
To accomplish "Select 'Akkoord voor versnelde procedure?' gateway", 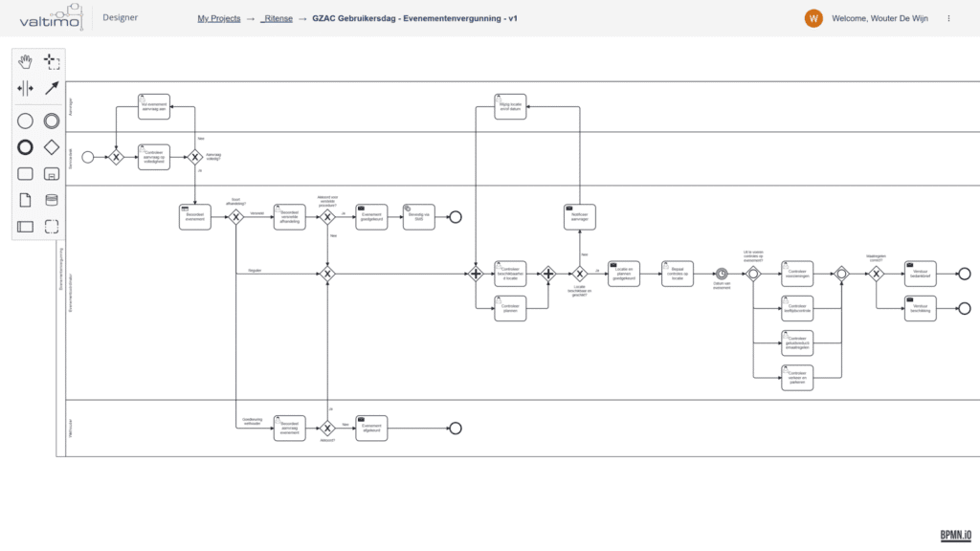I will (327, 217).
